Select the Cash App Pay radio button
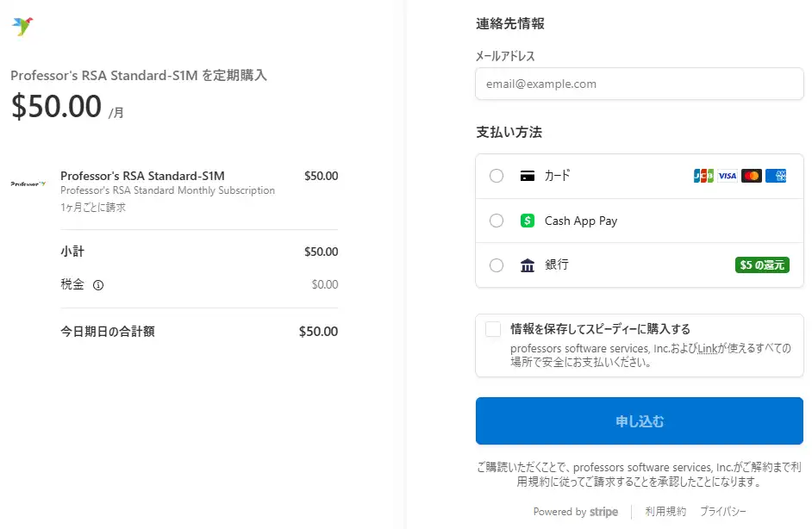This screenshot has width=812, height=529. pos(497,221)
